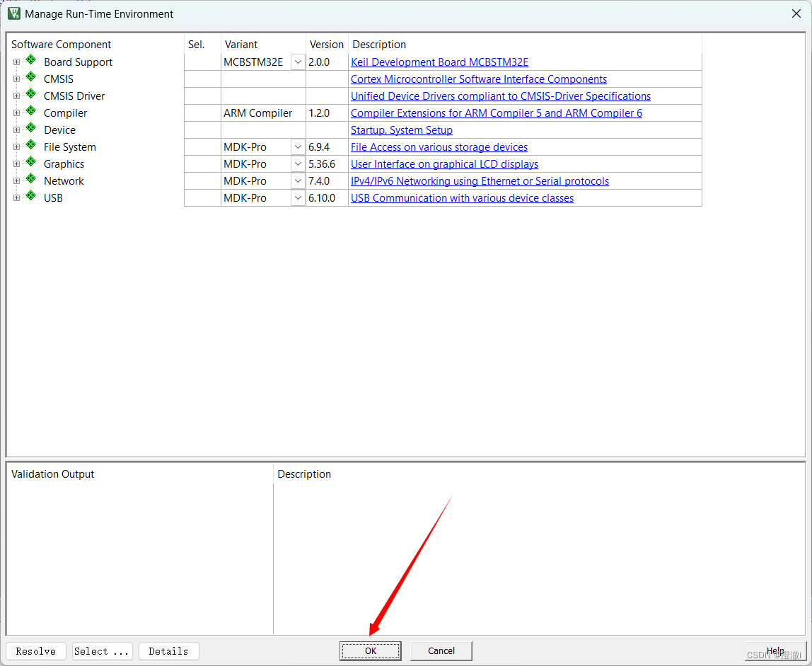This screenshot has height=666, width=812.
Task: Confirm the dialog with the OK button
Action: click(370, 651)
